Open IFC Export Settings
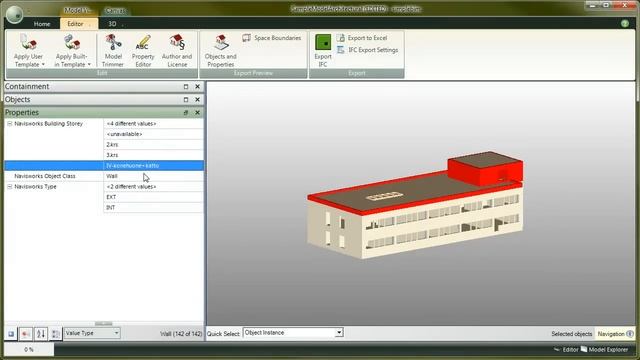The width and height of the screenshot is (640, 360). click(367, 50)
